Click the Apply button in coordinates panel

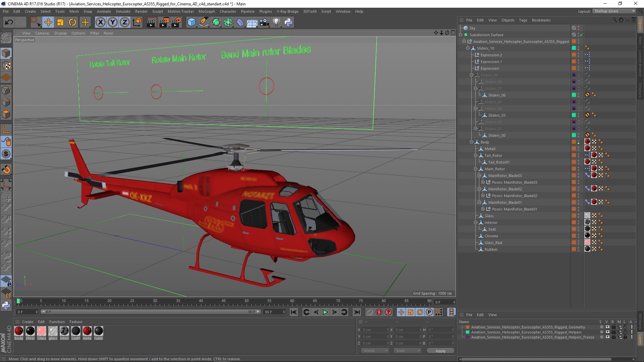pos(440,351)
